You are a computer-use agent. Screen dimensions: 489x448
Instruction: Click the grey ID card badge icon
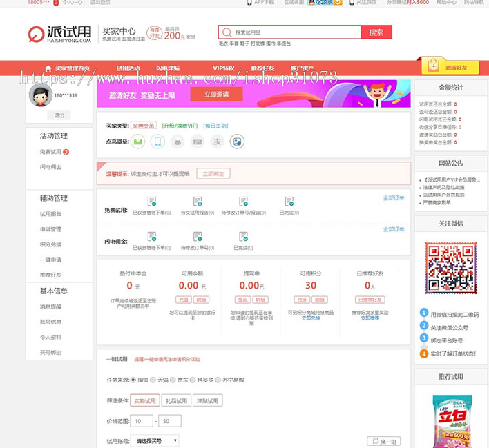[x=198, y=142]
